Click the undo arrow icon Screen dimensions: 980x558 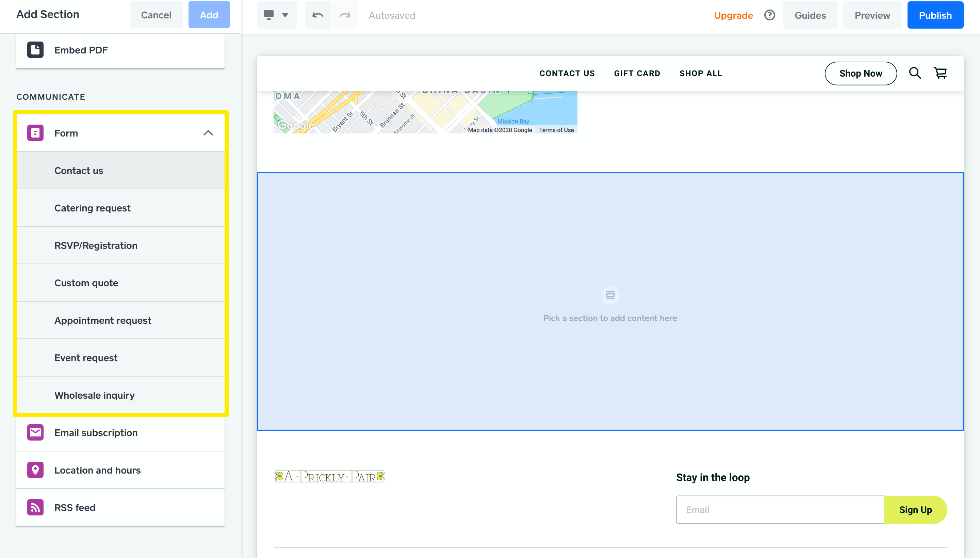(317, 15)
